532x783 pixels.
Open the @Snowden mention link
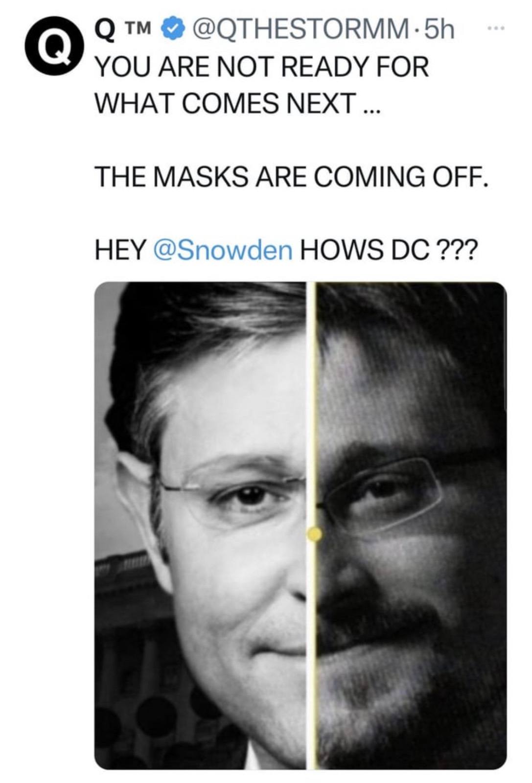pyautogui.click(x=223, y=250)
